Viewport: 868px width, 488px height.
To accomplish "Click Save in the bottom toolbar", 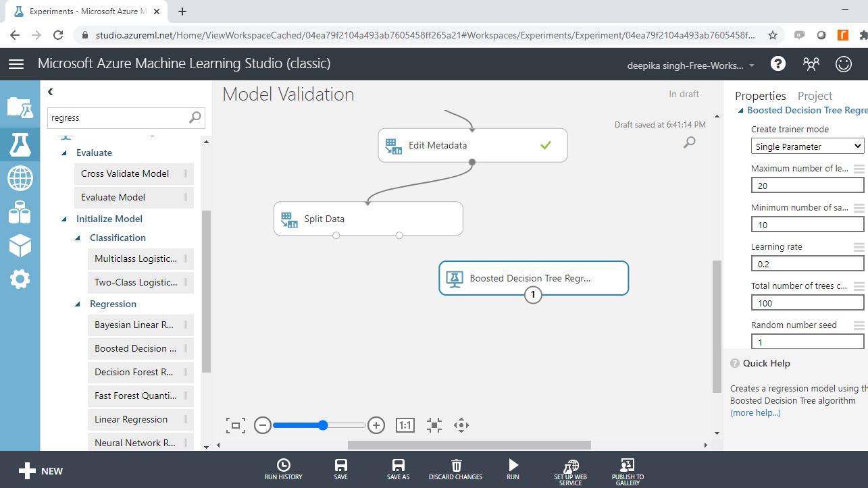I will click(x=341, y=470).
